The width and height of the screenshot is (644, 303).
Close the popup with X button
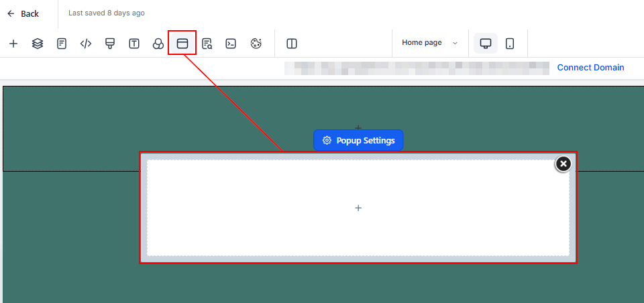(563, 164)
